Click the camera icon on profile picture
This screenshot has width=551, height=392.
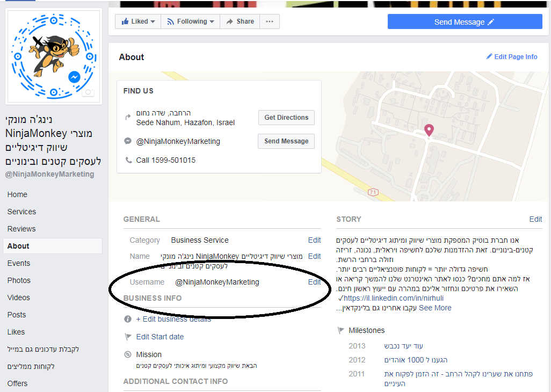pos(88,92)
